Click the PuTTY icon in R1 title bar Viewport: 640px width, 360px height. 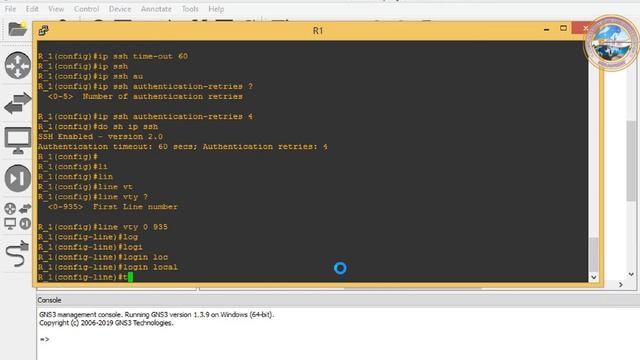43,30
